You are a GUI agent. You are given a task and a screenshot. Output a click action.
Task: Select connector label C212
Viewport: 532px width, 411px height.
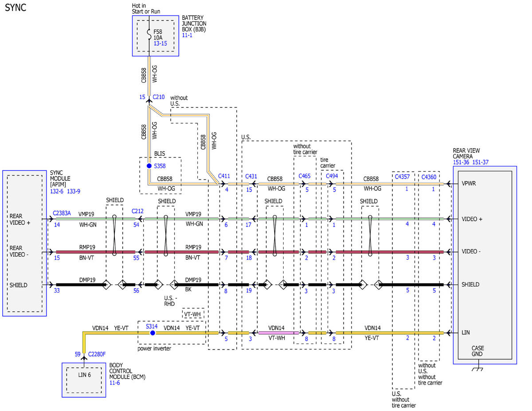[137, 211]
